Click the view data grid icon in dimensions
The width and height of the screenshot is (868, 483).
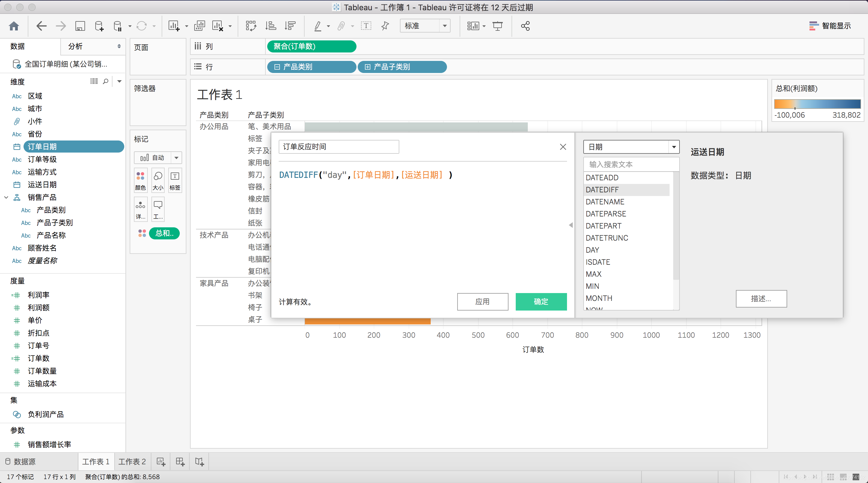pos(94,81)
